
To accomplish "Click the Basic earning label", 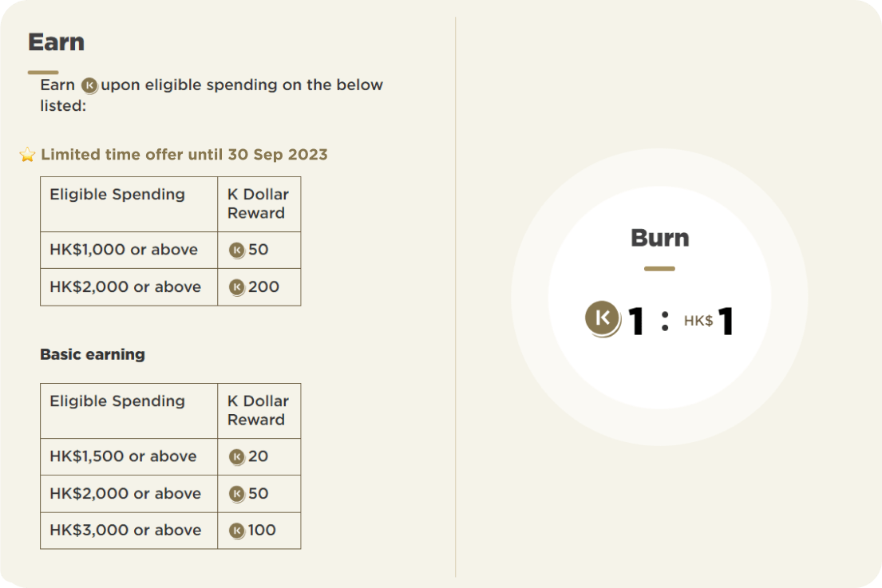I will 93,354.
